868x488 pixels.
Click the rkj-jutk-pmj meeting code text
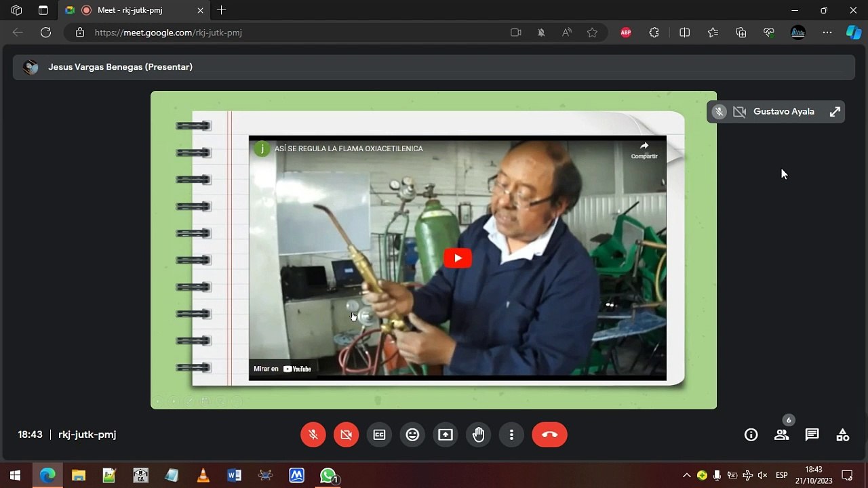pos(87,434)
